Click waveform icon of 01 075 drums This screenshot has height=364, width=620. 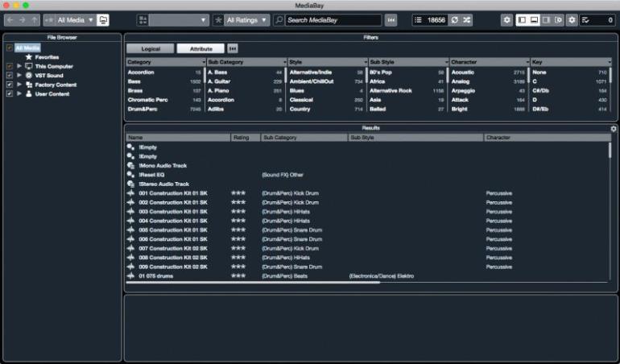[130, 276]
